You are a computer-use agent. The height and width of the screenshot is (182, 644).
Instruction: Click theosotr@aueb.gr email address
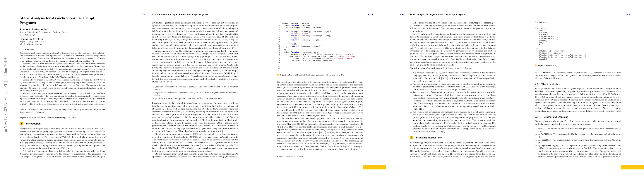click(27, 35)
